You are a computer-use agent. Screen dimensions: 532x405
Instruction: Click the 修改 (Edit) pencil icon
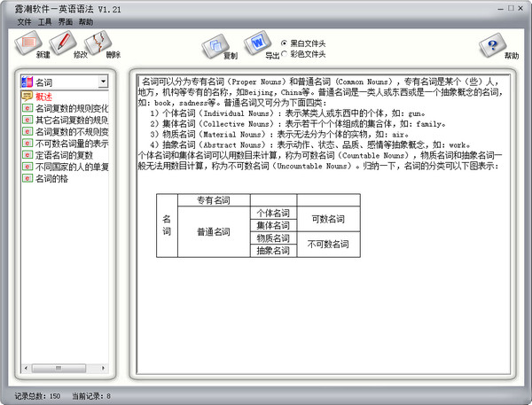[62, 41]
